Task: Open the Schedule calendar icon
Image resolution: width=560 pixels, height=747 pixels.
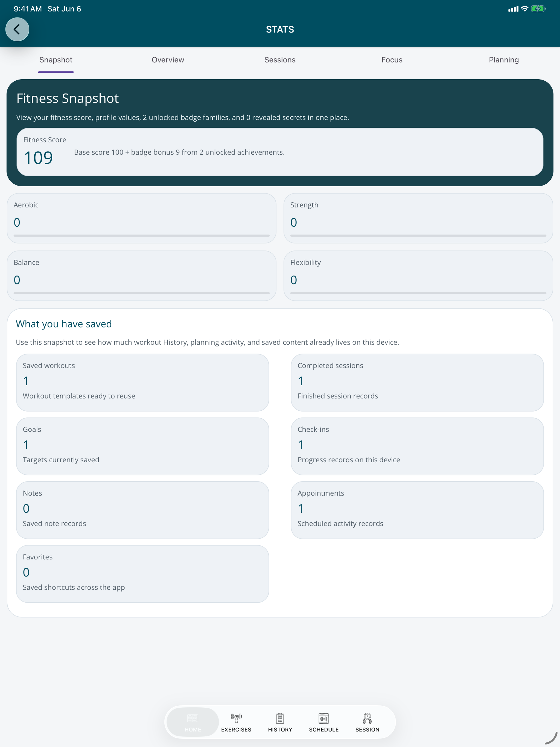Action: [x=323, y=718]
